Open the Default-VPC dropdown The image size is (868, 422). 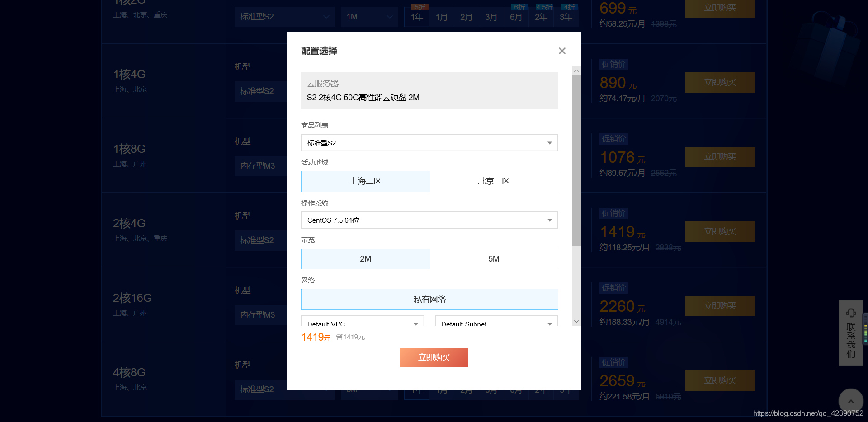pyautogui.click(x=363, y=321)
